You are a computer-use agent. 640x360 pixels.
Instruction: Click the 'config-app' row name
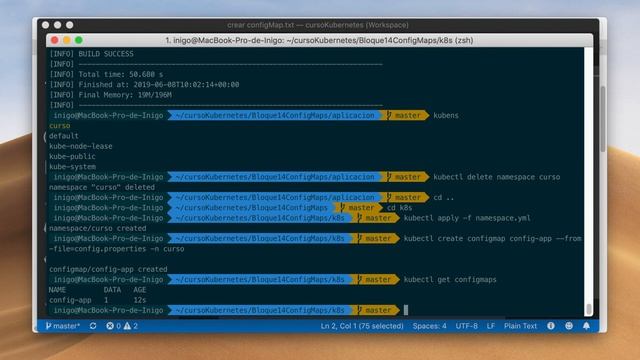[70, 300]
